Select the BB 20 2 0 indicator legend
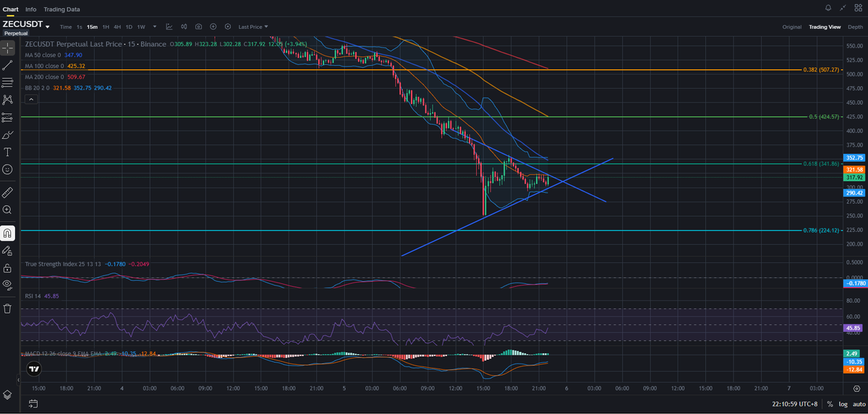Viewport: 868px width, 414px height. point(38,87)
